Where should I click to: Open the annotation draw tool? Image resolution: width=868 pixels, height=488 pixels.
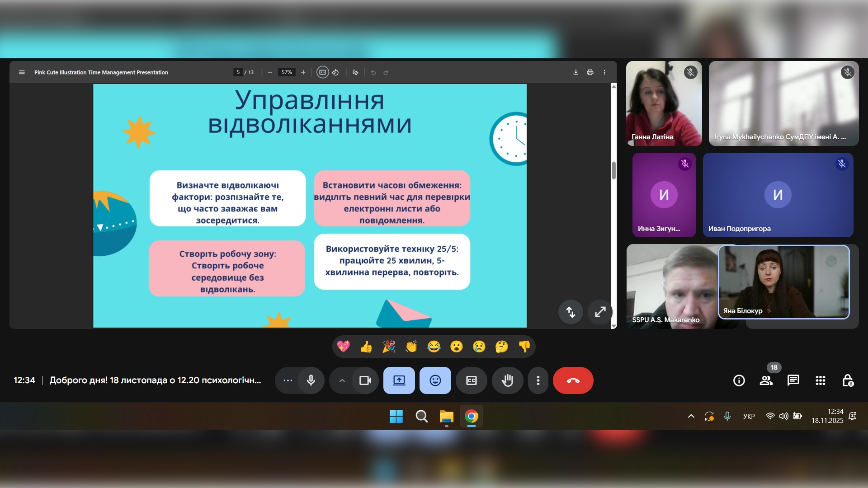(355, 72)
